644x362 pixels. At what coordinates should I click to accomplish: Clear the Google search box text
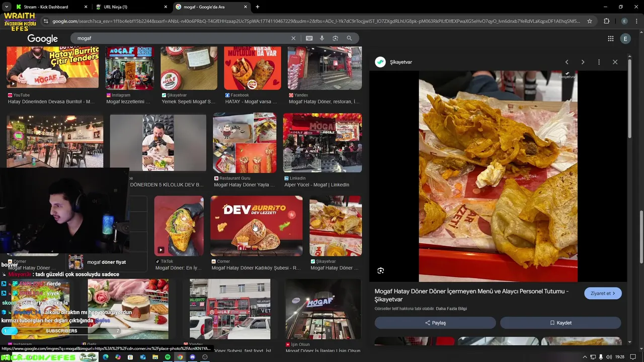[x=293, y=38]
